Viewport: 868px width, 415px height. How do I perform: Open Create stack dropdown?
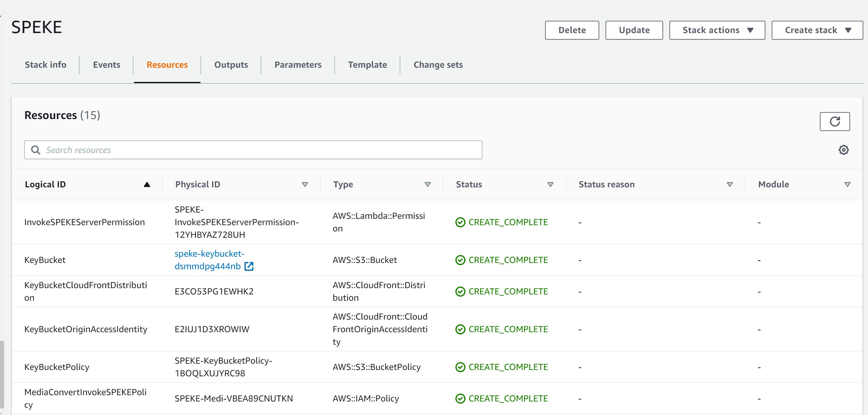click(x=817, y=30)
